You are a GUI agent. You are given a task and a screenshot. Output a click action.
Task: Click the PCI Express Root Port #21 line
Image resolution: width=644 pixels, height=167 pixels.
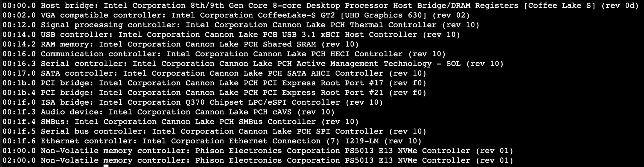coord(214,93)
